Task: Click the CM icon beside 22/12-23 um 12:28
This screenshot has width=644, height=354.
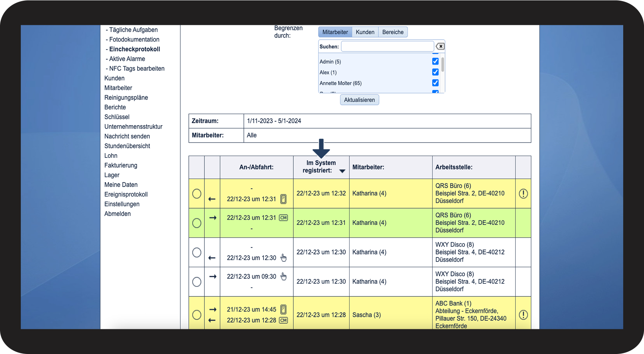Action: click(283, 320)
